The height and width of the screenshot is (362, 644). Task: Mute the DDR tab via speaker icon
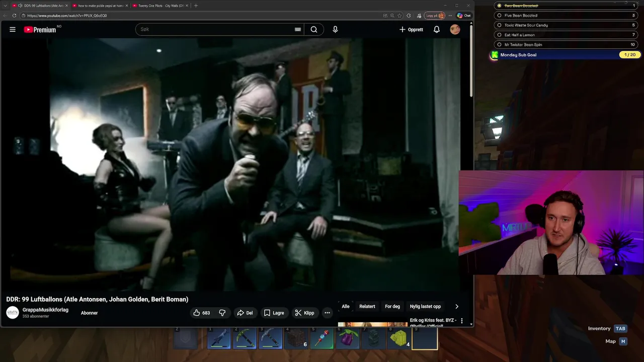click(x=20, y=6)
